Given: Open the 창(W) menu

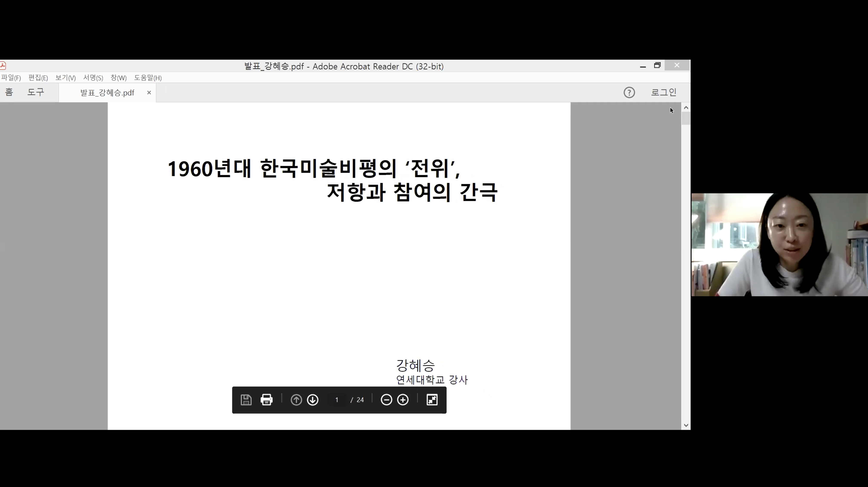Looking at the screenshot, I should coord(119,78).
